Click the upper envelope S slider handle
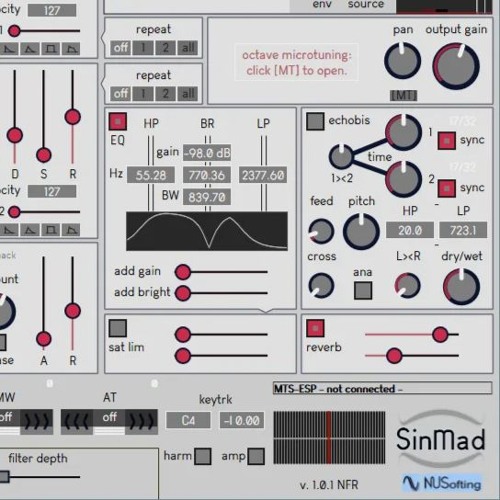This screenshot has width=500, height=500. click(44, 155)
